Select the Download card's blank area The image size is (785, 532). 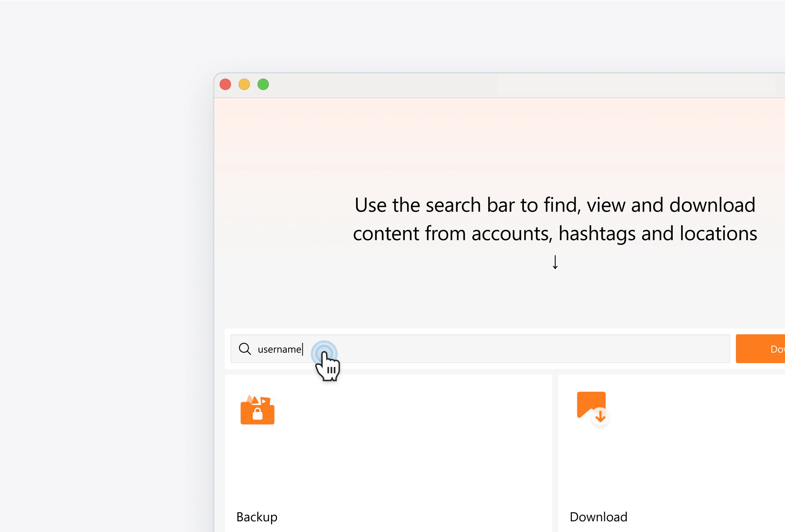click(692, 456)
